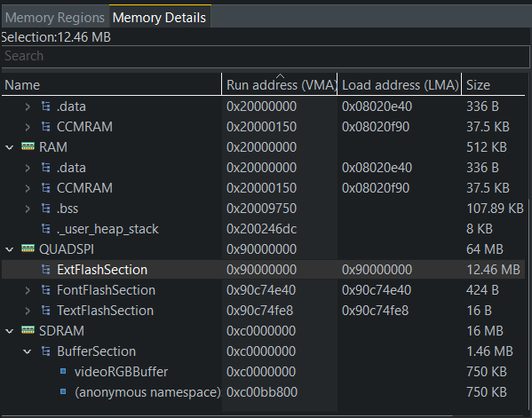This screenshot has height=418, width=532.
Task: Select the Memory Details tab
Action: [x=160, y=17]
